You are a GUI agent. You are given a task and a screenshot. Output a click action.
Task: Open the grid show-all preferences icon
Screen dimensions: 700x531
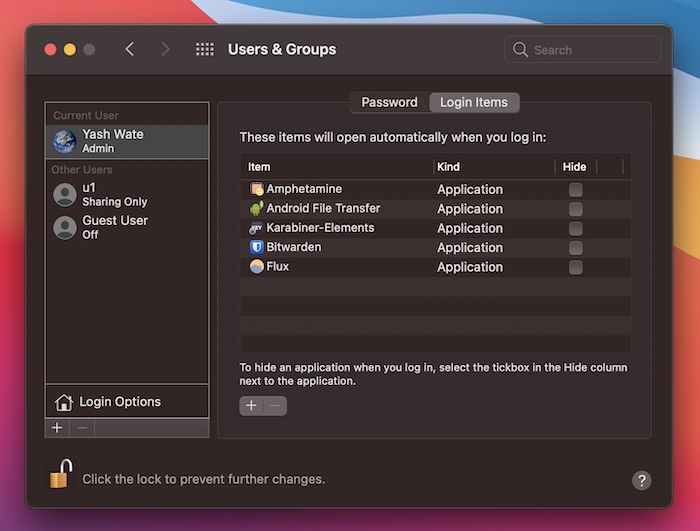click(205, 49)
